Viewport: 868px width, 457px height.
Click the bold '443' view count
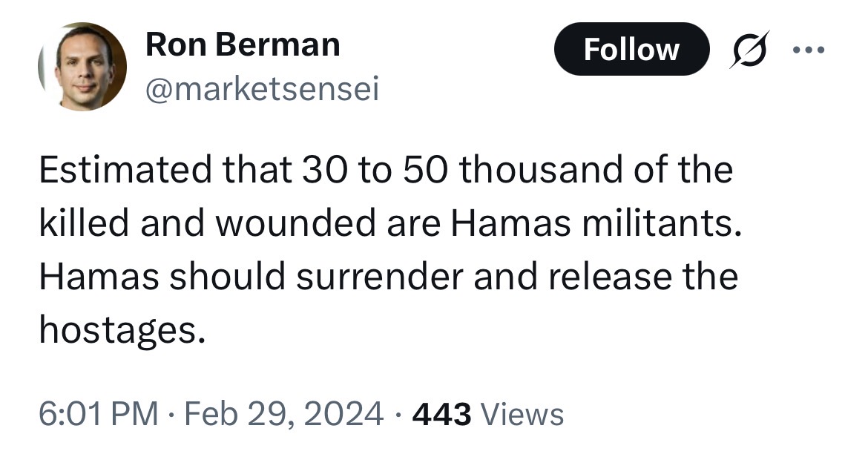tap(442, 415)
